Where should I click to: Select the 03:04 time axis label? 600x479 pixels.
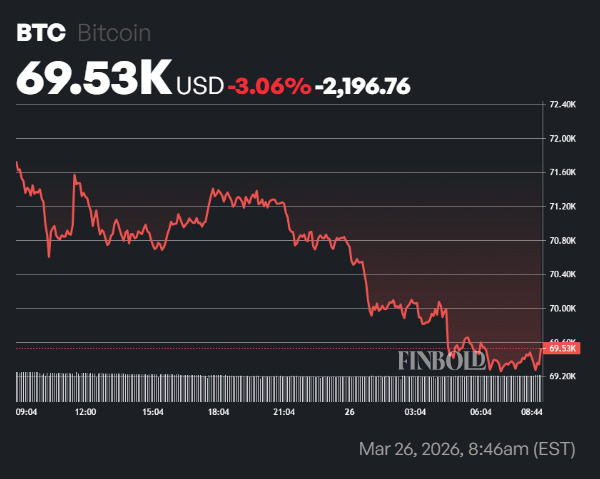tap(415, 411)
